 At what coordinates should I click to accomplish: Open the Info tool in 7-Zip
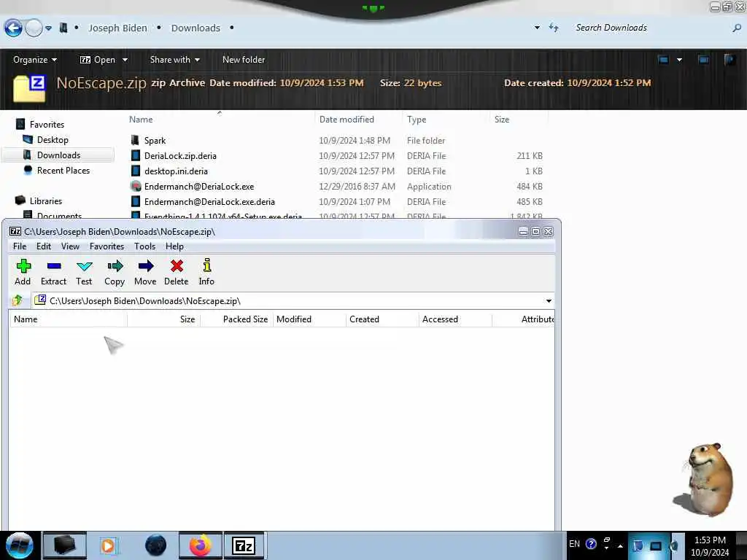tap(206, 273)
